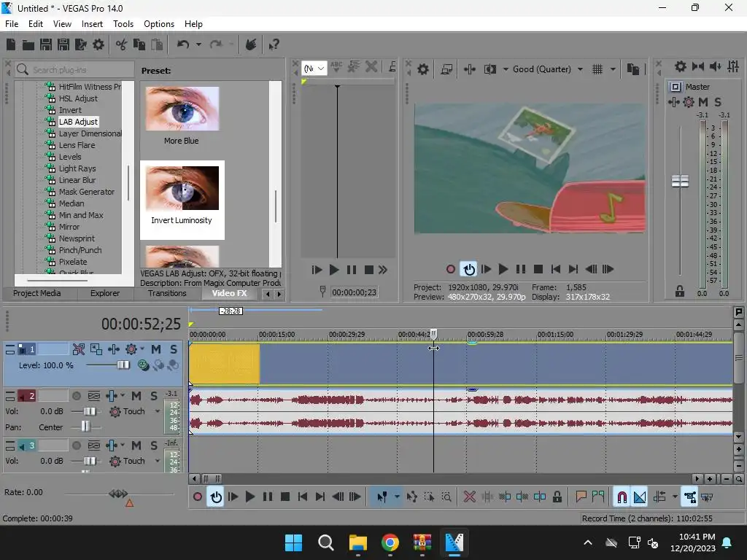Open the Insert menu
The height and width of the screenshot is (560, 747).
click(x=92, y=24)
